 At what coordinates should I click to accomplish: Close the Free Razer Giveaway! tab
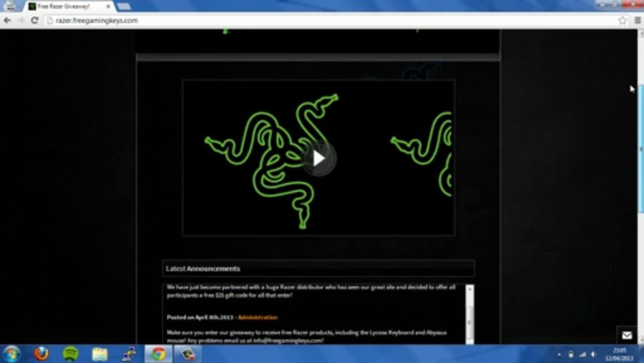[x=108, y=6]
